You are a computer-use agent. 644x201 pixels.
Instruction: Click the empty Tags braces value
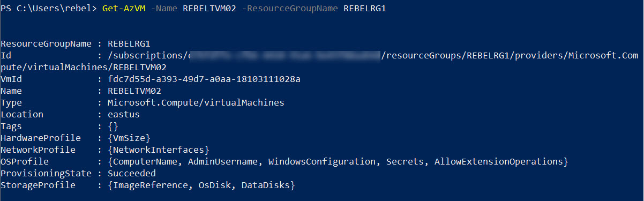pyautogui.click(x=113, y=126)
